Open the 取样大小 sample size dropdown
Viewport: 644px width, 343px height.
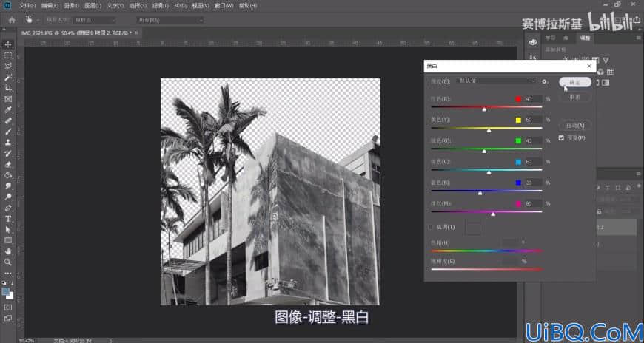click(x=95, y=20)
